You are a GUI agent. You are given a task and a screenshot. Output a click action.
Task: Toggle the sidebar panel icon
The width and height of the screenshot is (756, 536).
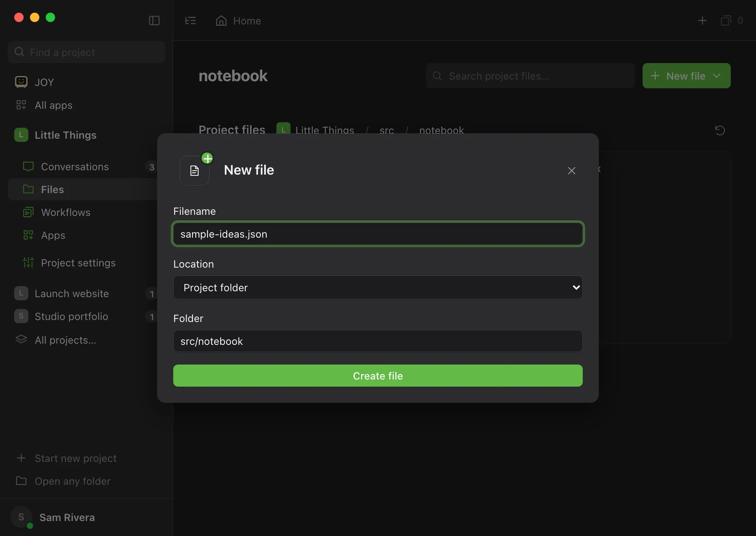click(x=154, y=20)
